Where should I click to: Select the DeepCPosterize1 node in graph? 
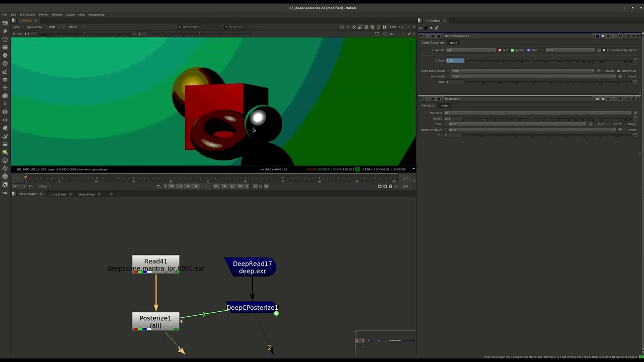[x=252, y=307]
